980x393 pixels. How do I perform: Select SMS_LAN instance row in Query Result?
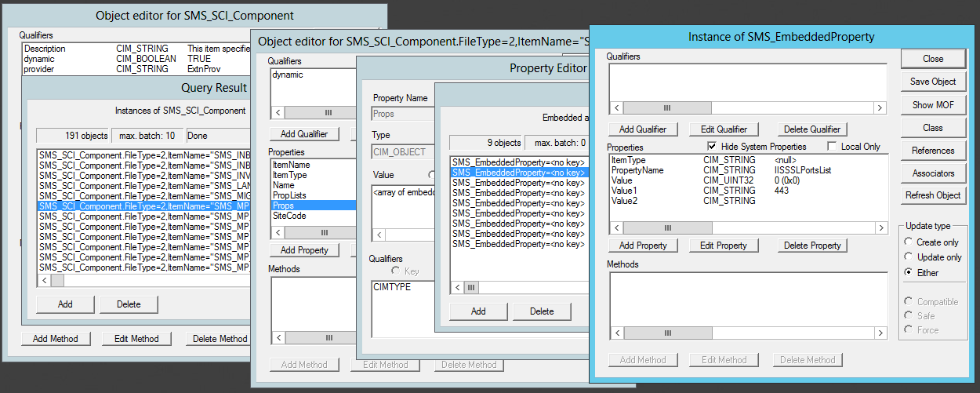coord(143,186)
